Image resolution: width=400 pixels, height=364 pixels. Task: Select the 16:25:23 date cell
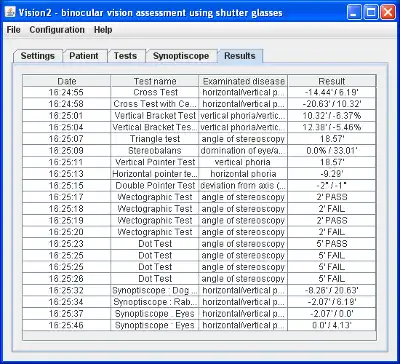coord(67,244)
